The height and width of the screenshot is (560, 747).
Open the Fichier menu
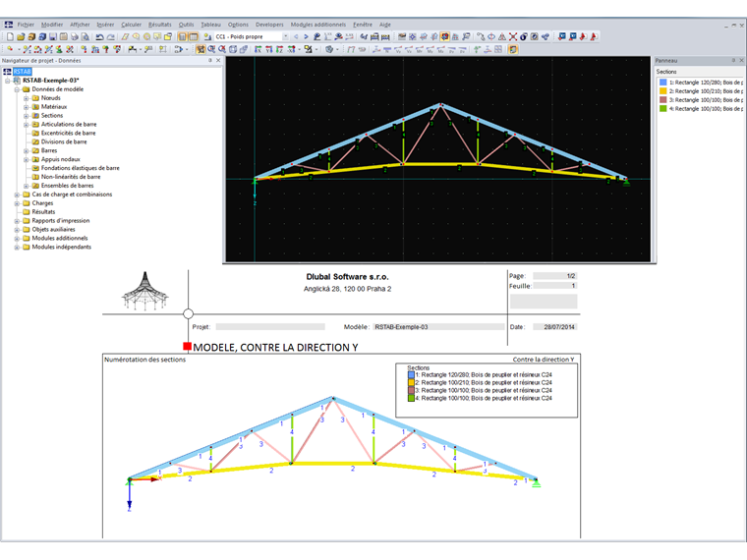point(26,25)
